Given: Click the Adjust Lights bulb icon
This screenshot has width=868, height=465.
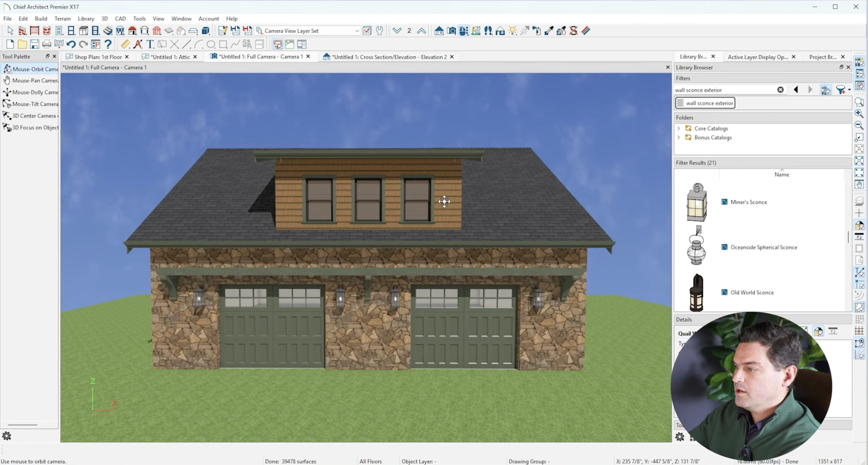Looking at the screenshot, I should (x=512, y=31).
